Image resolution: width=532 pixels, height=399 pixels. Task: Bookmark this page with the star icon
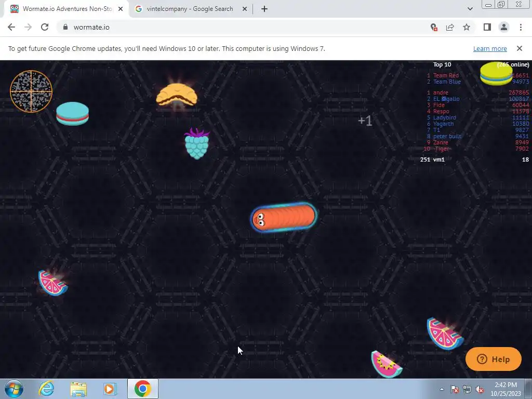467,27
